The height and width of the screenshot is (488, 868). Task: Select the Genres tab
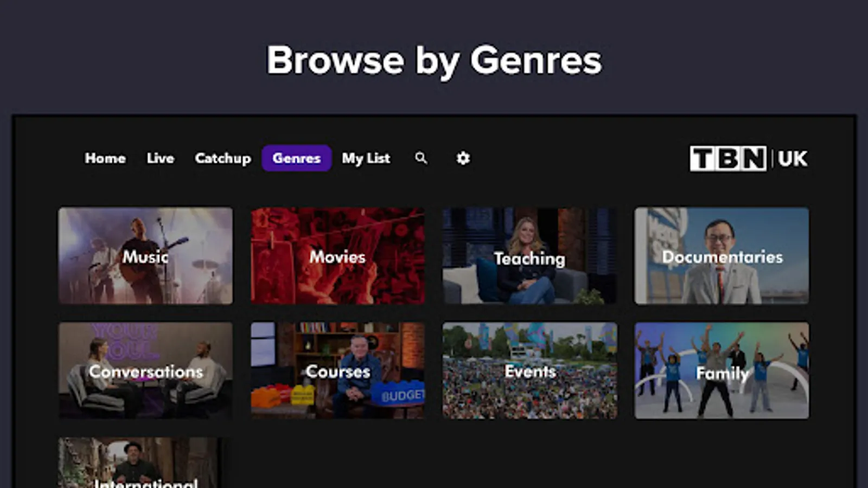click(x=296, y=158)
